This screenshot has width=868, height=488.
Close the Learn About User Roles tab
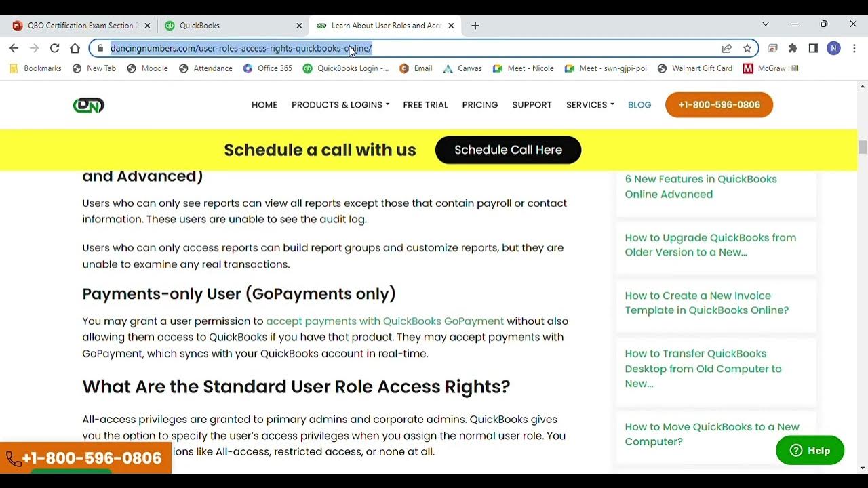point(451,26)
